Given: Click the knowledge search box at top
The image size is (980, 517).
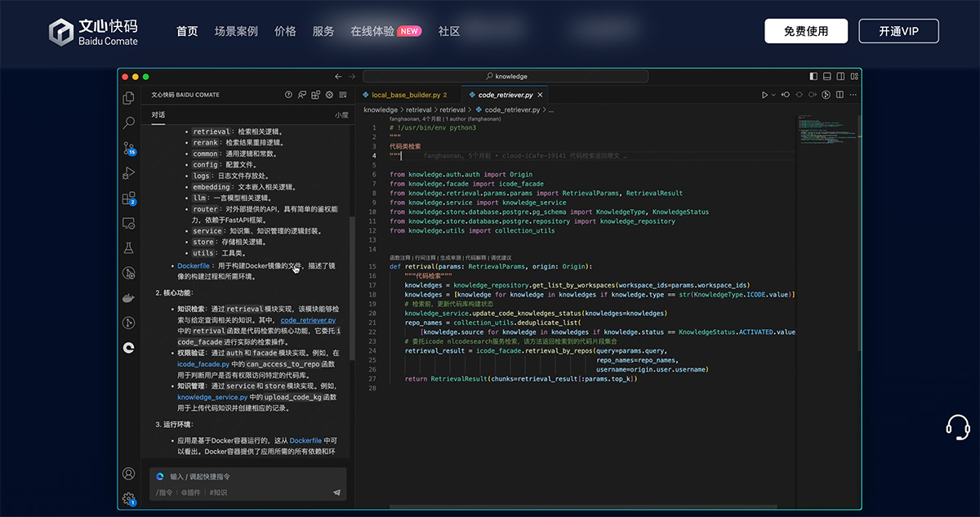Looking at the screenshot, I should point(506,75).
